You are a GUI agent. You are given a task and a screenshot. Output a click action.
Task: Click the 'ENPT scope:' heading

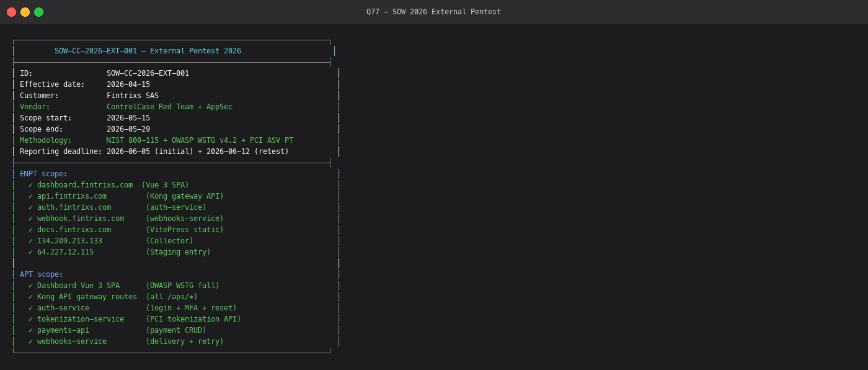coord(43,174)
